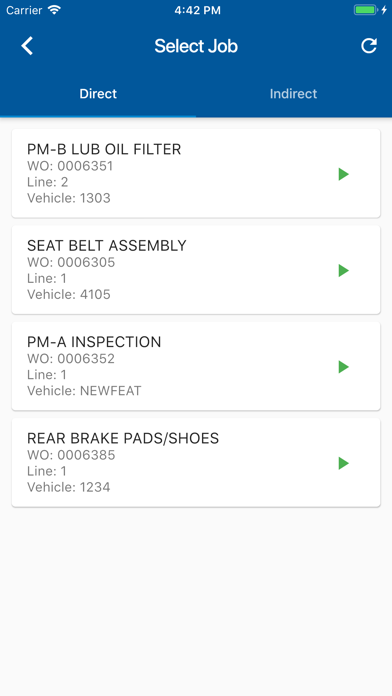Tap the Vehicle: 4105 text
This screenshot has height=696, width=392.
click(69, 294)
